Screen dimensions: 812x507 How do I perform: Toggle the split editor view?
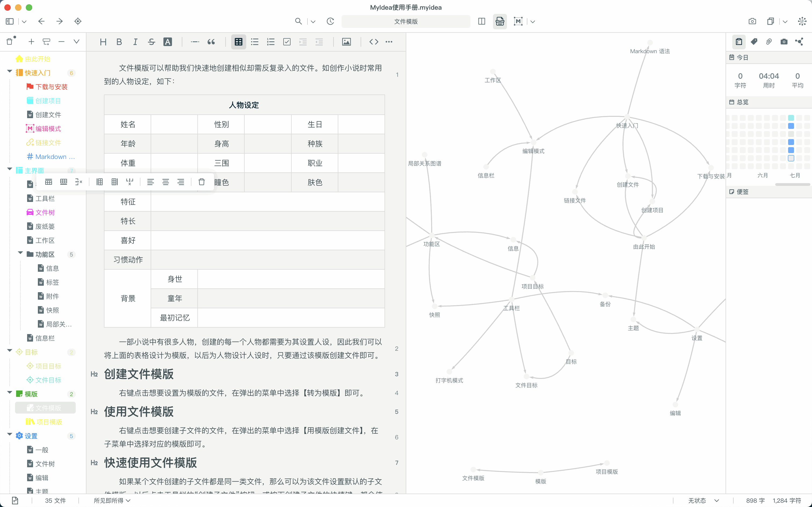[x=482, y=21]
